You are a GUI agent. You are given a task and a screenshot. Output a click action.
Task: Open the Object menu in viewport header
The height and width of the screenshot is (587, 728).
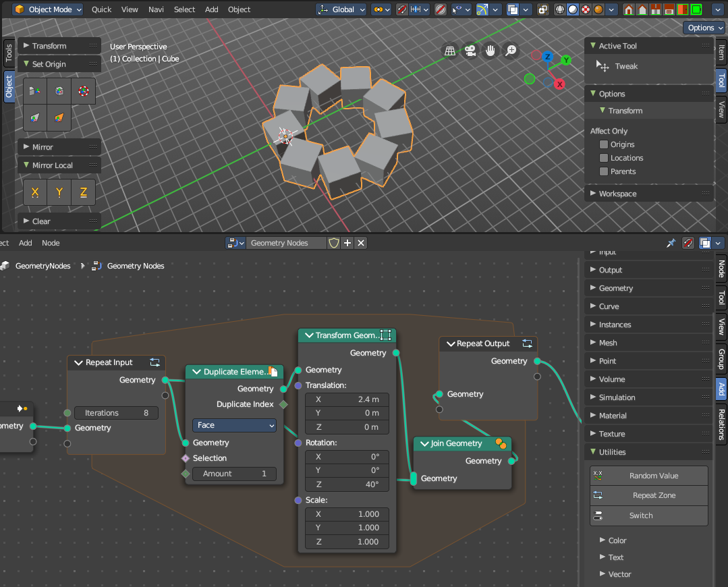tap(239, 9)
